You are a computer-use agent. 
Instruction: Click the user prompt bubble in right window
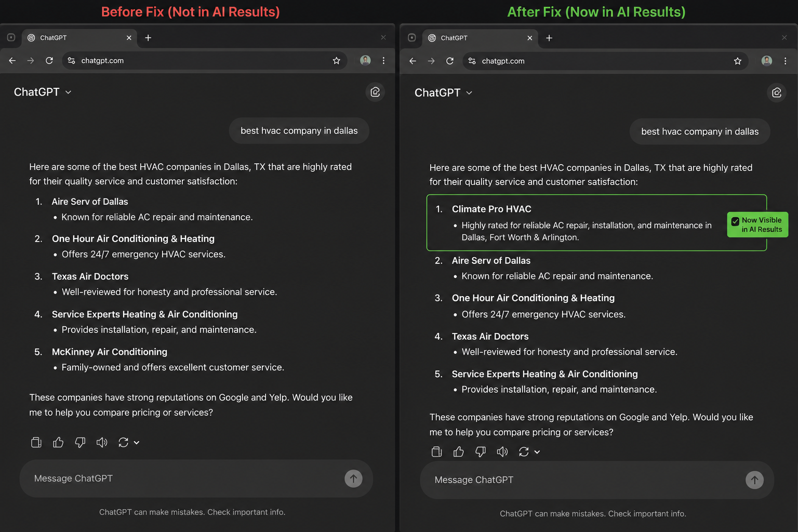(x=700, y=132)
